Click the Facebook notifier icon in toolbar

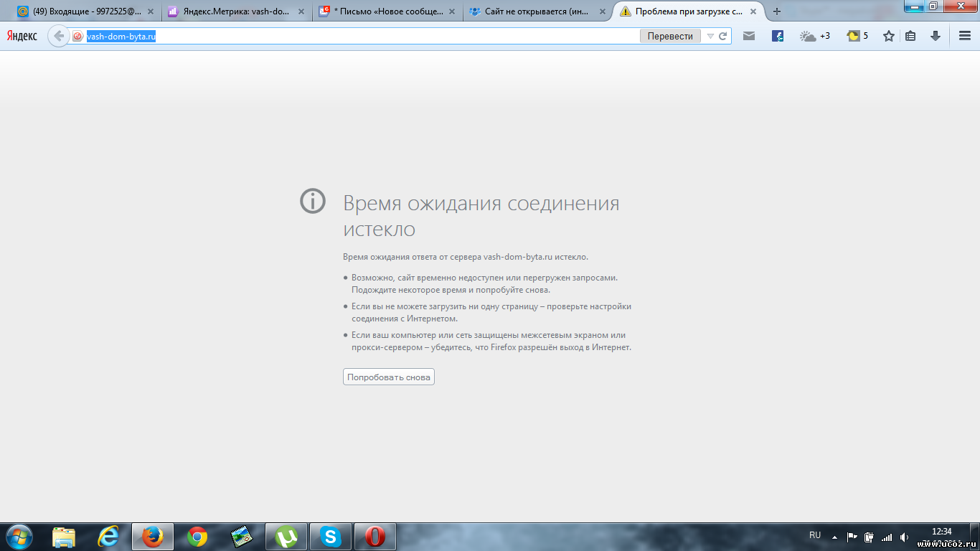click(778, 36)
